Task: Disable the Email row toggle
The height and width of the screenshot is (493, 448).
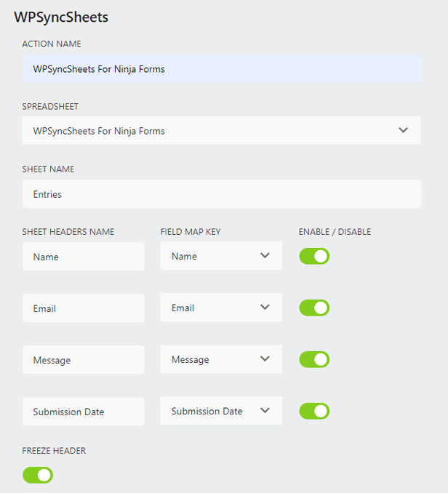Action: pos(314,308)
